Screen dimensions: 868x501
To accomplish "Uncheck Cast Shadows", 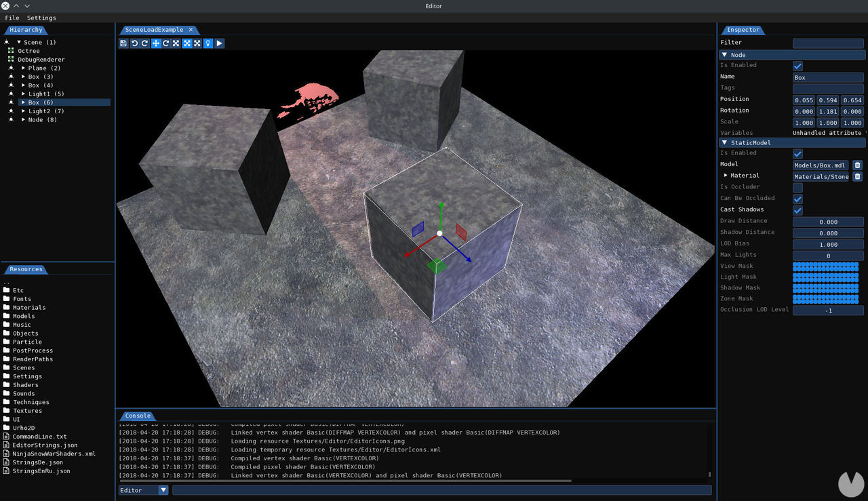I will tap(797, 210).
